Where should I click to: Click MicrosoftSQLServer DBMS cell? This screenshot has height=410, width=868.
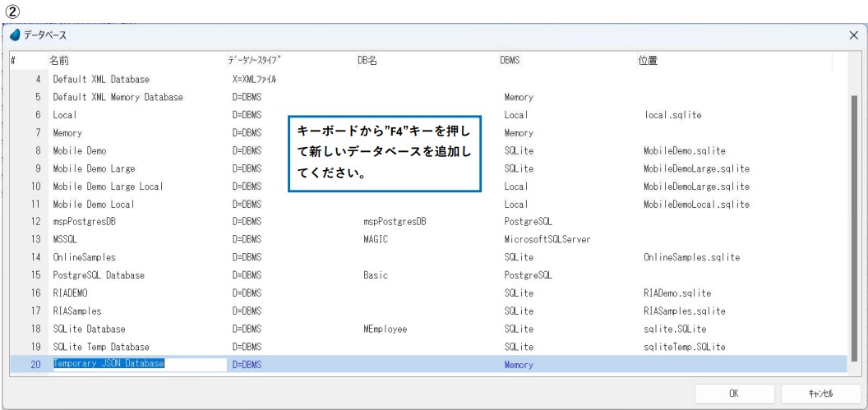pos(547,239)
